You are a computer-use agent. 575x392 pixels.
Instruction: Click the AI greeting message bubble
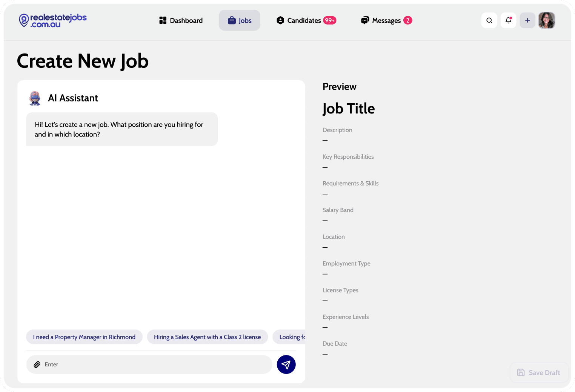(x=122, y=129)
